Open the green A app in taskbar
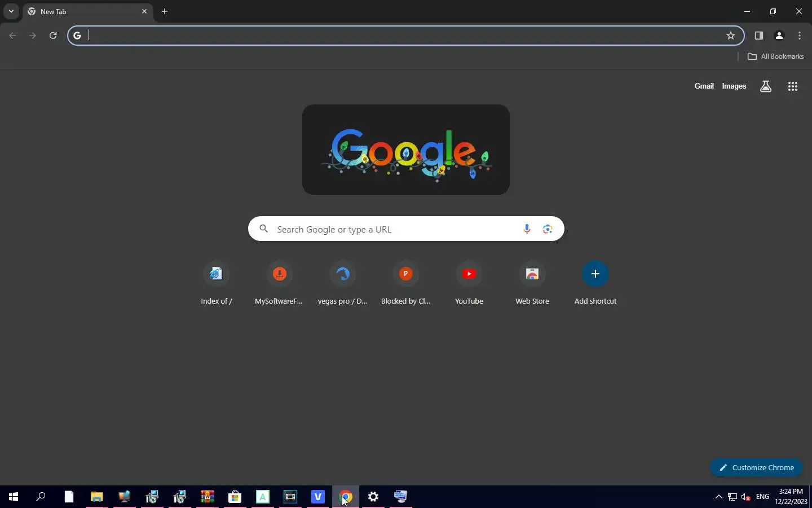Screen dimensions: 812x508 (x=262, y=497)
